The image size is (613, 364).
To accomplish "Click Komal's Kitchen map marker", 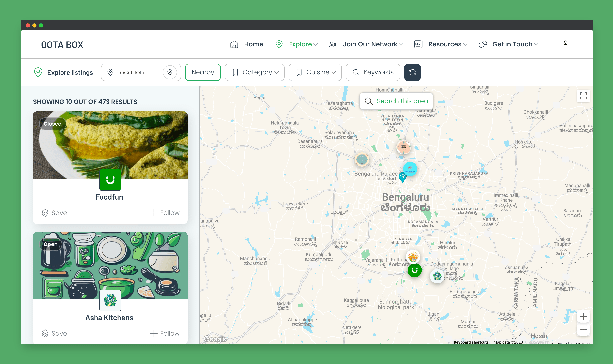I will click(403, 147).
